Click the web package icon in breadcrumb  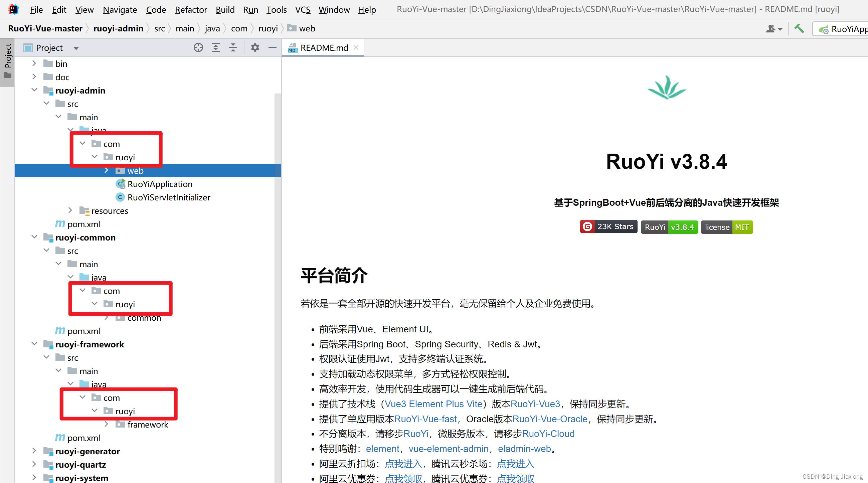click(292, 28)
